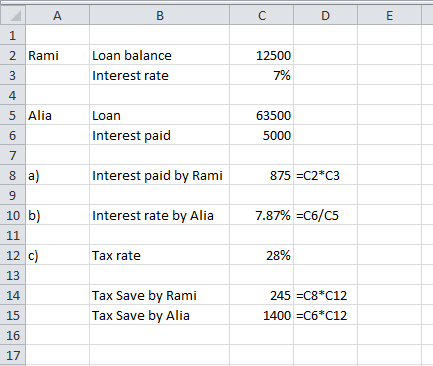Image resolution: width=433 pixels, height=366 pixels.
Task: Click the Loan label in row 5
Action: coord(160,115)
